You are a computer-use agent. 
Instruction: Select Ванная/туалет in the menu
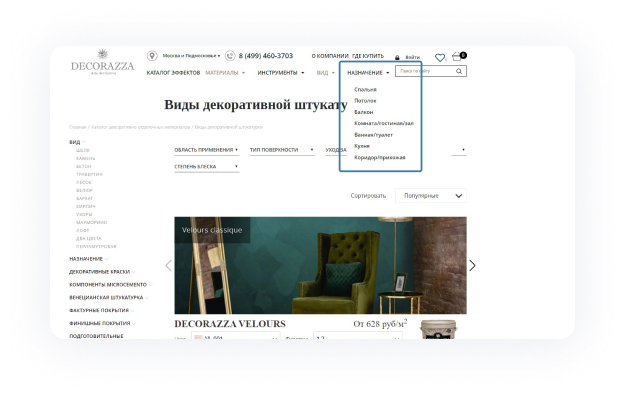(373, 135)
